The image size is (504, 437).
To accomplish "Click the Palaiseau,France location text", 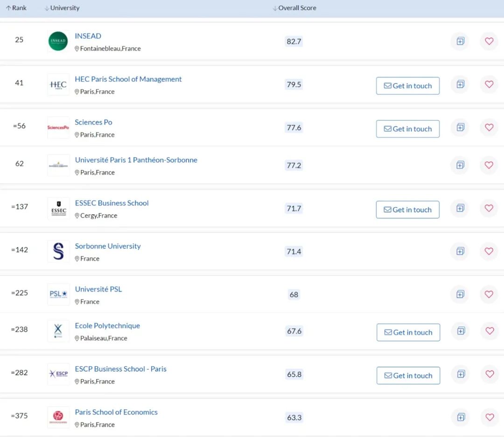I will pyautogui.click(x=104, y=338).
